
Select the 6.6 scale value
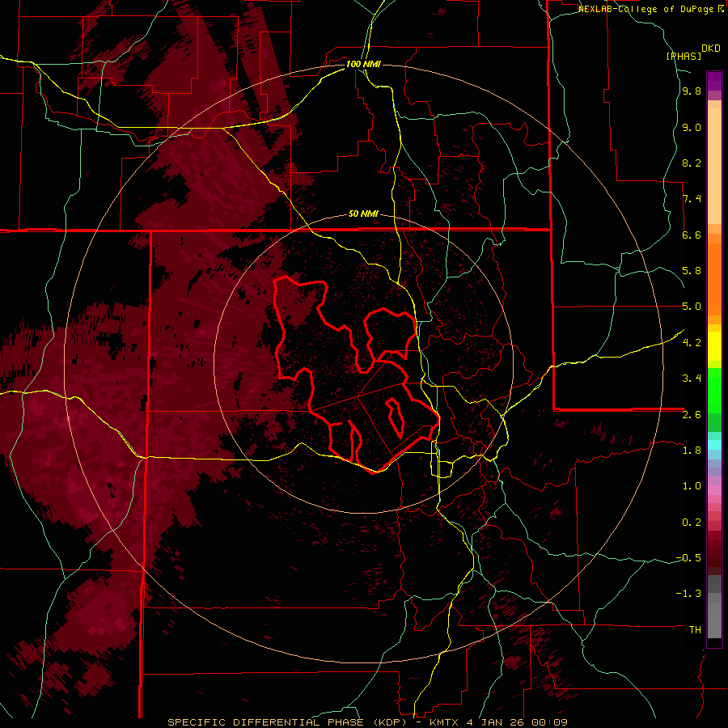(692, 235)
